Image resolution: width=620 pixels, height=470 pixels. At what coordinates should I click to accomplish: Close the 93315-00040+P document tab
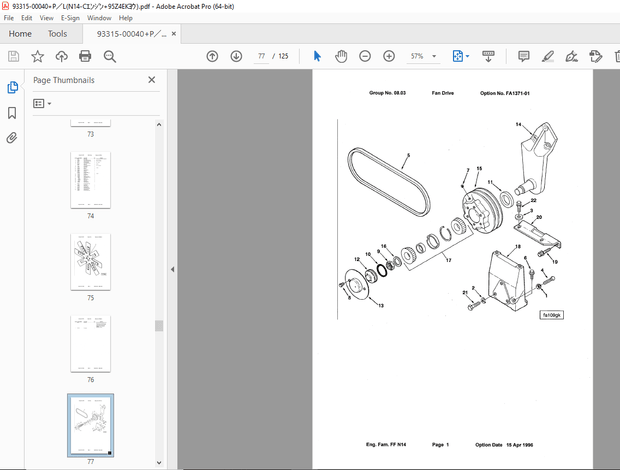(x=174, y=34)
